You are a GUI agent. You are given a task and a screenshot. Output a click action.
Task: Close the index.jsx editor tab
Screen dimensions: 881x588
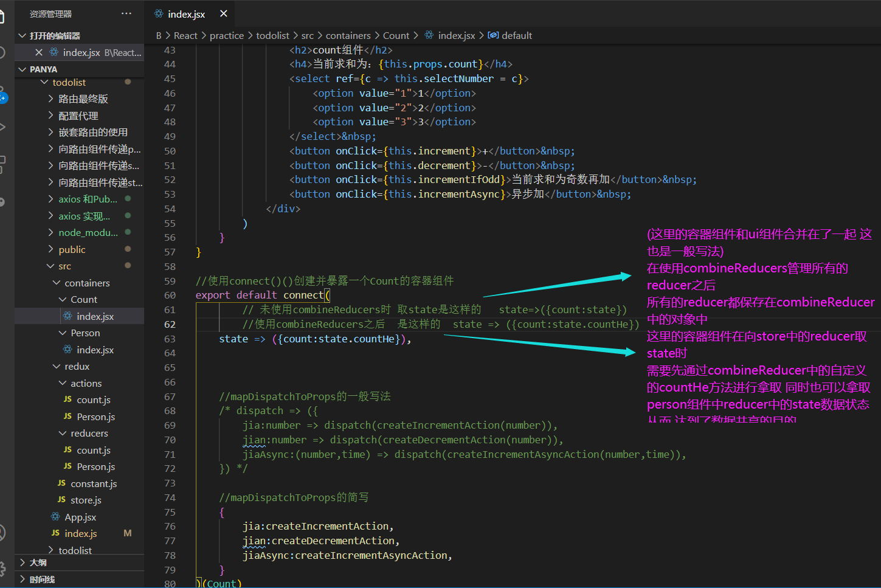[x=224, y=13]
